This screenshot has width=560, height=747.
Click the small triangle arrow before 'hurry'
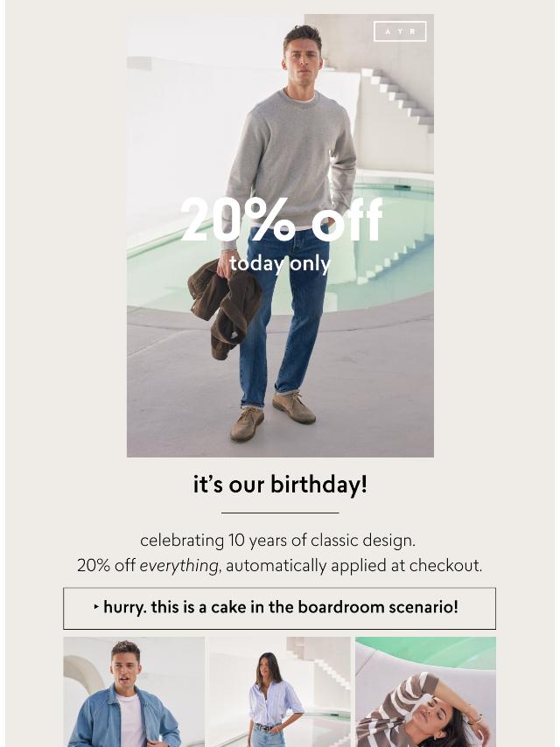coord(97,607)
